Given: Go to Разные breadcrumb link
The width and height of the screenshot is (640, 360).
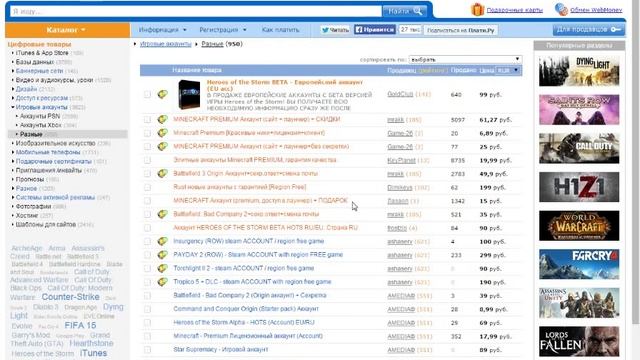Looking at the screenshot, I should point(212,44).
